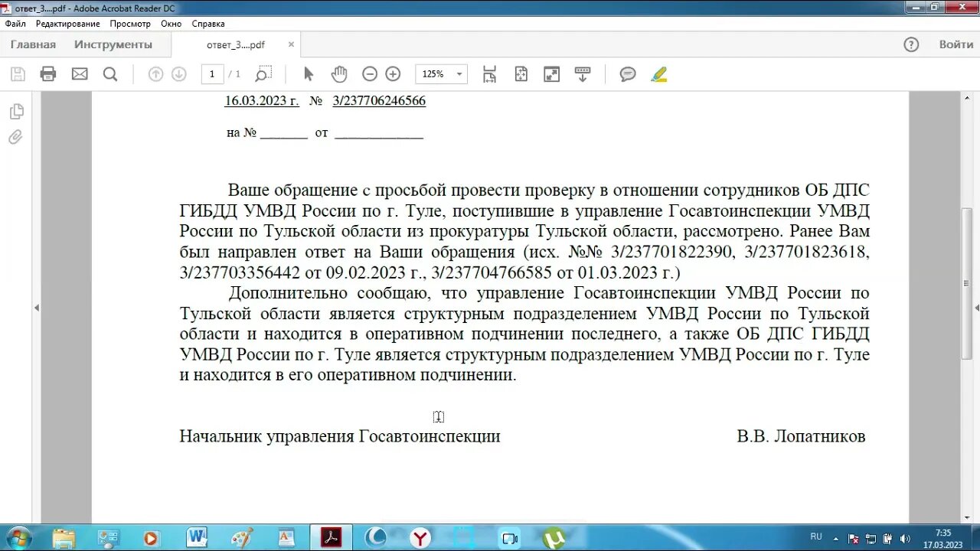
Task: Go to next page arrow
Action: [178, 74]
